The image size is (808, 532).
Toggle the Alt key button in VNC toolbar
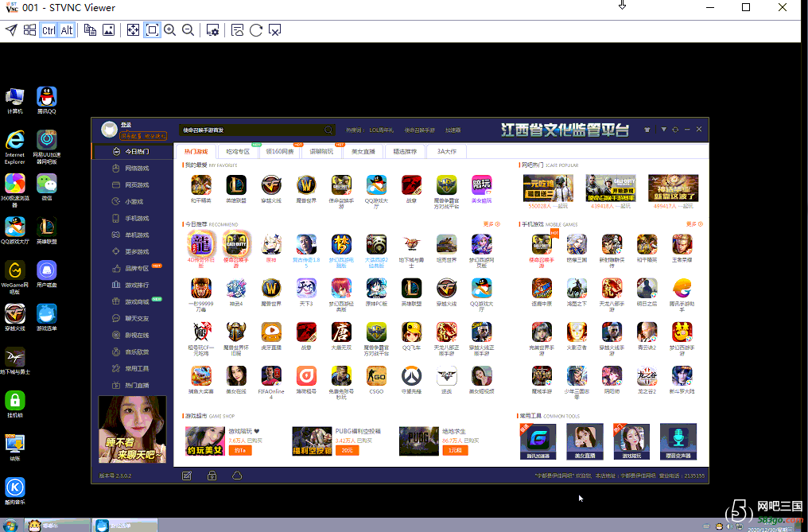click(x=67, y=30)
